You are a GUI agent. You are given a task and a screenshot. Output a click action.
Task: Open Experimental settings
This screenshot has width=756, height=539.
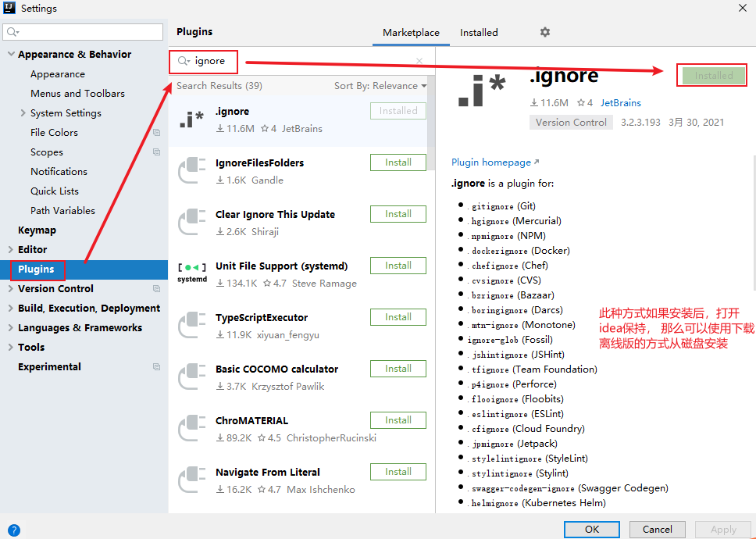49,366
